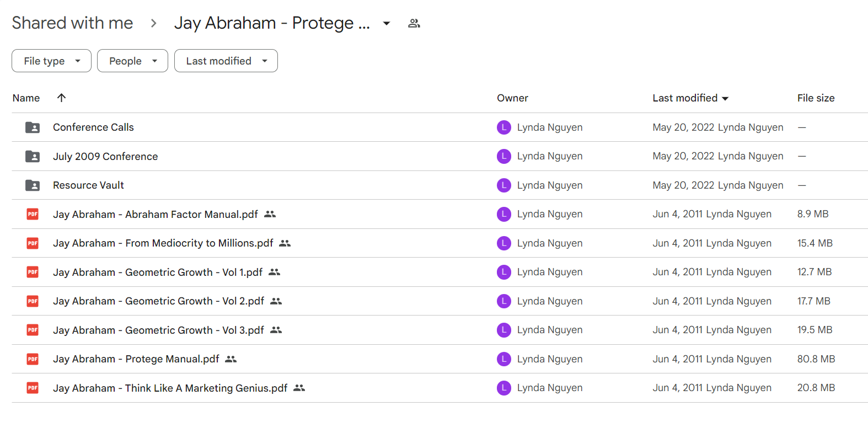The width and height of the screenshot is (868, 438).
Task: Click the File size column header
Action: (816, 98)
